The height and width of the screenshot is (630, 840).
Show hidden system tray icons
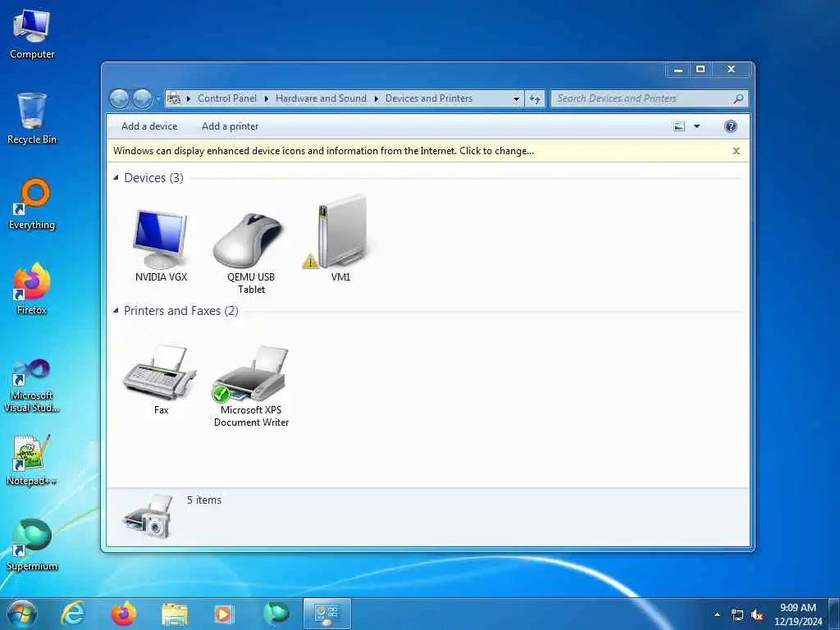coord(717,614)
